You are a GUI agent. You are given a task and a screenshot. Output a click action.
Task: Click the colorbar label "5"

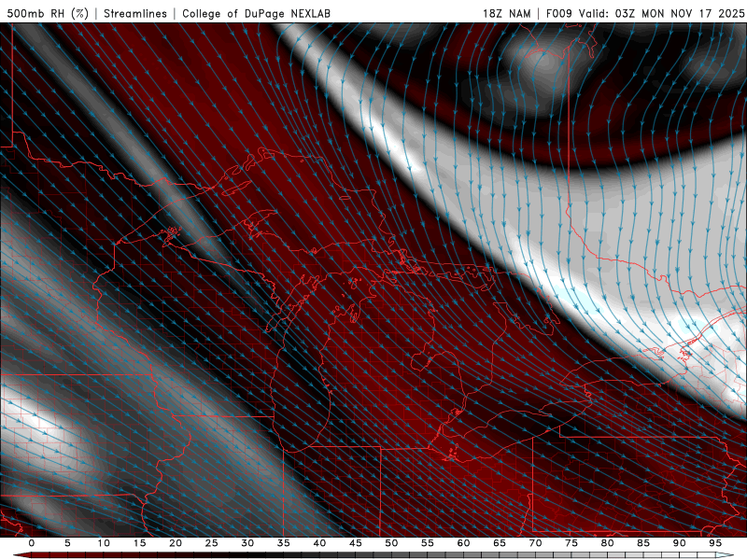click(67, 543)
